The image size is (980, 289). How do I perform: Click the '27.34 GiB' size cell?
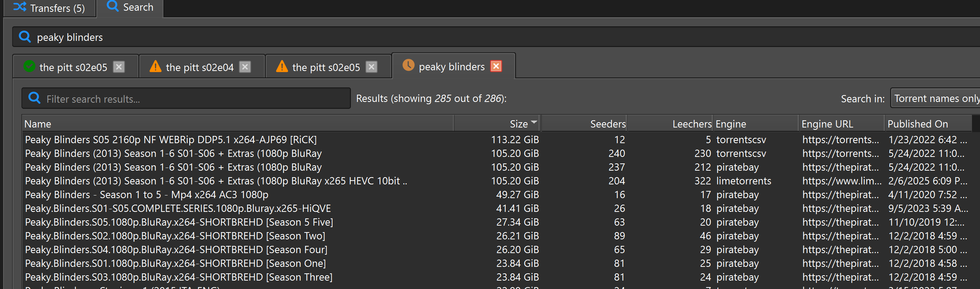(x=518, y=222)
